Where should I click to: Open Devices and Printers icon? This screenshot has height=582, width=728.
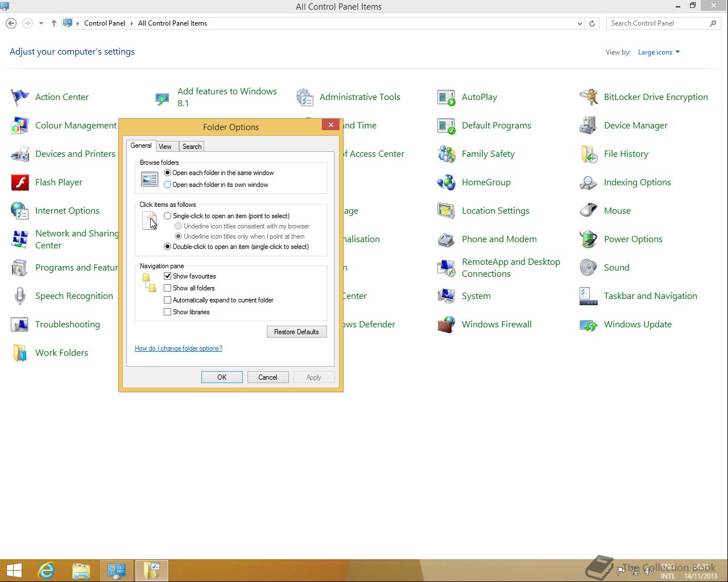(x=20, y=154)
